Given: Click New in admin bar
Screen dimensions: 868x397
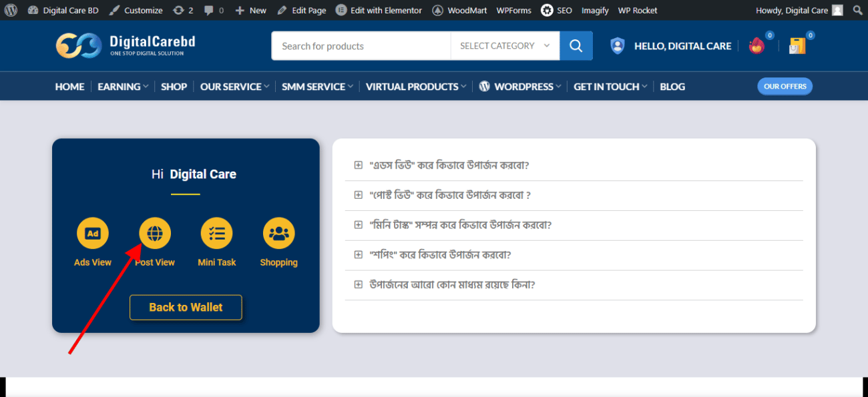Looking at the screenshot, I should click(x=250, y=10).
